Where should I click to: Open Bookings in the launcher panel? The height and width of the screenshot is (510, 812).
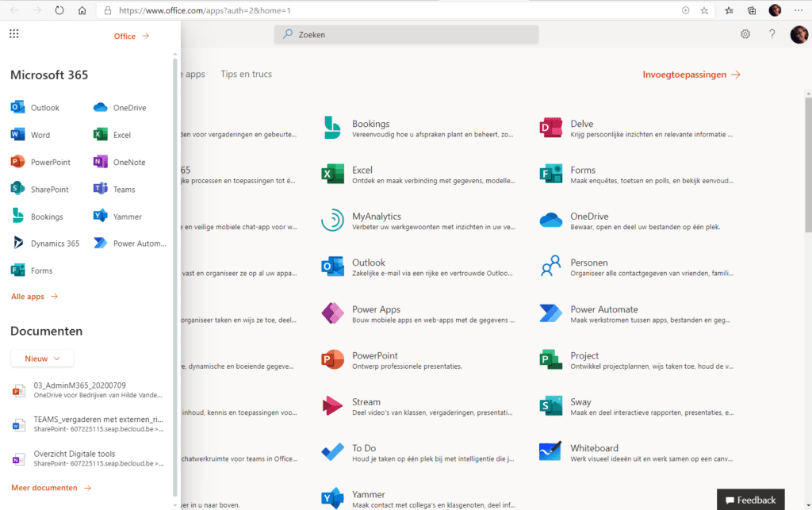click(x=36, y=217)
